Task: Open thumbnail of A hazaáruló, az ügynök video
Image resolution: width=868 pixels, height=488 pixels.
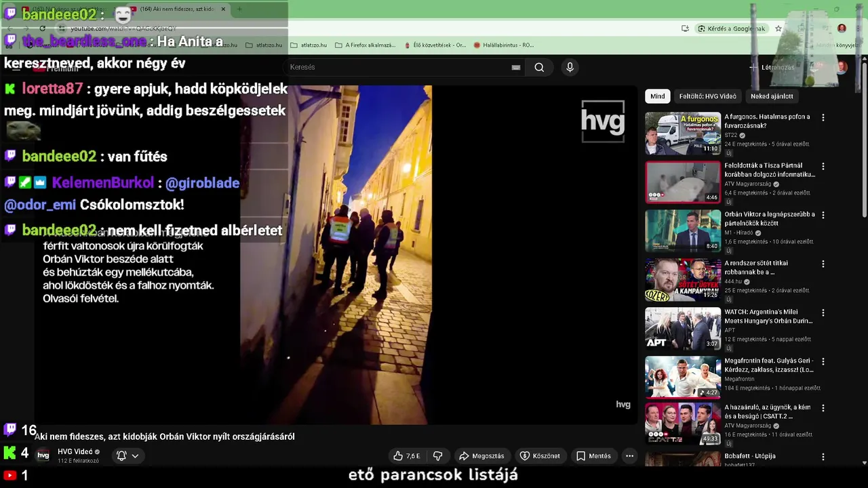Action: [x=683, y=424]
